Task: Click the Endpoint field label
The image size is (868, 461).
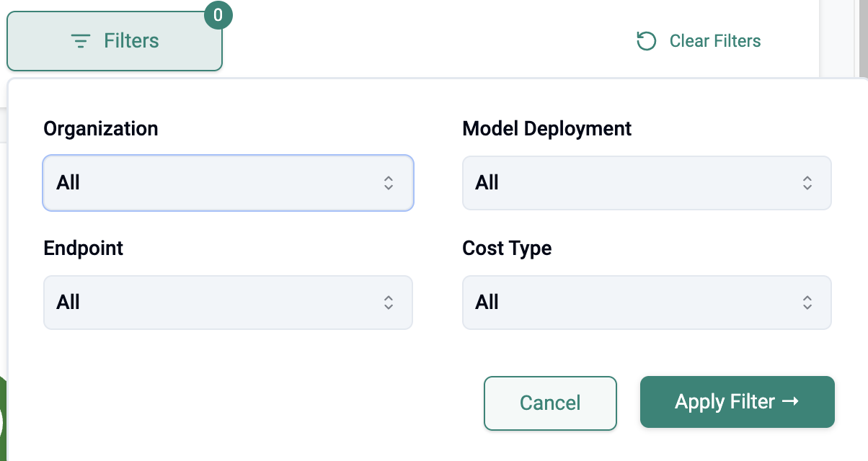Action: [x=84, y=249]
